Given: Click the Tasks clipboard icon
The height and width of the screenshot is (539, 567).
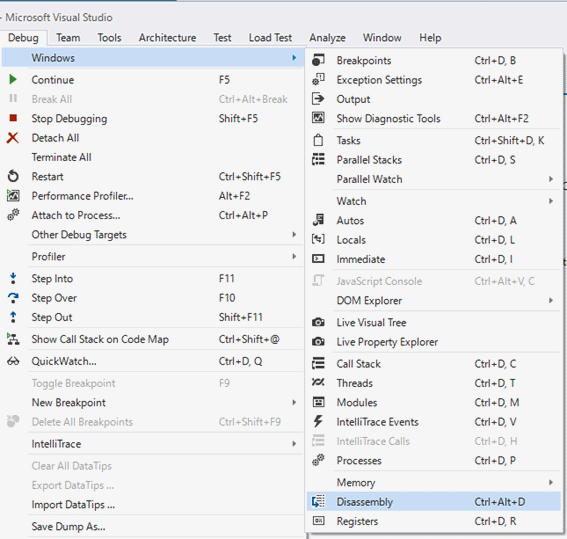Looking at the screenshot, I should [318, 140].
